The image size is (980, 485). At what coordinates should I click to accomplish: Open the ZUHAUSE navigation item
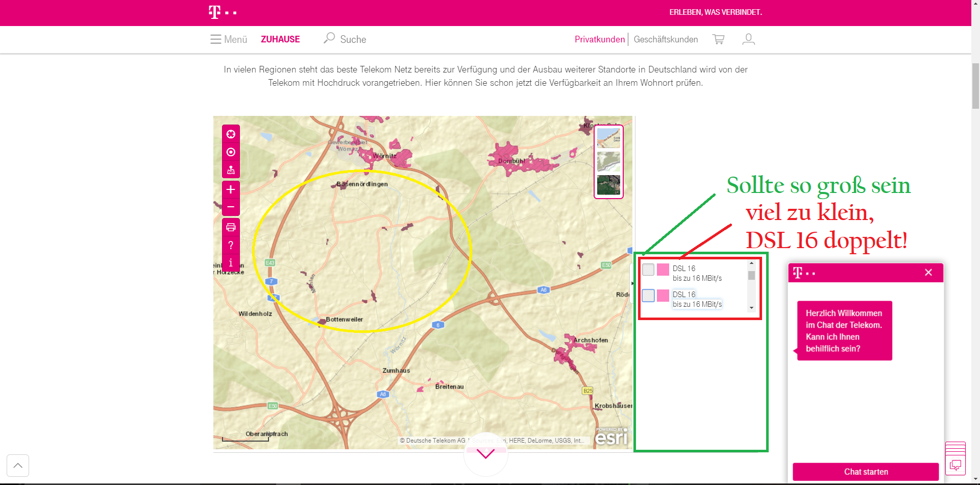pos(280,39)
